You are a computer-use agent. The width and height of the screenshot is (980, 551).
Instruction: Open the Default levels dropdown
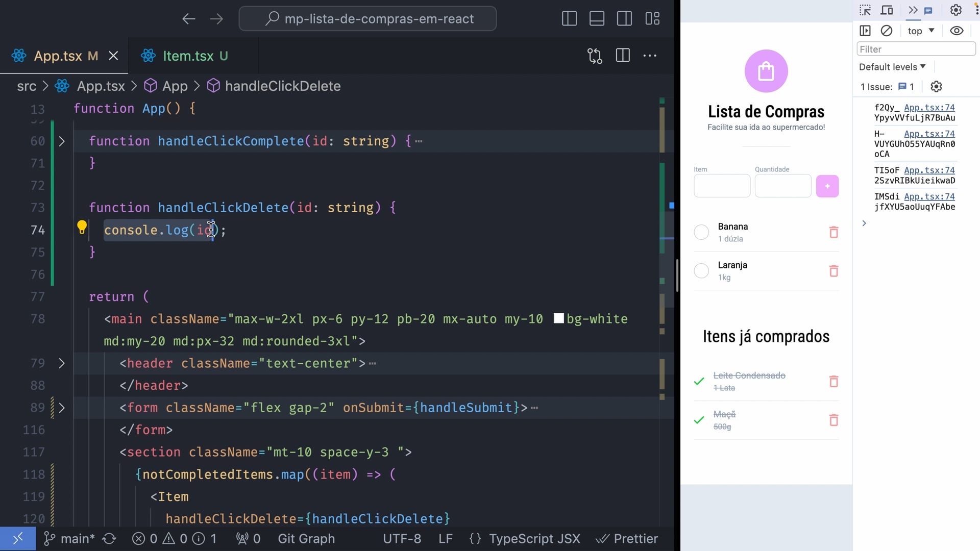892,67
